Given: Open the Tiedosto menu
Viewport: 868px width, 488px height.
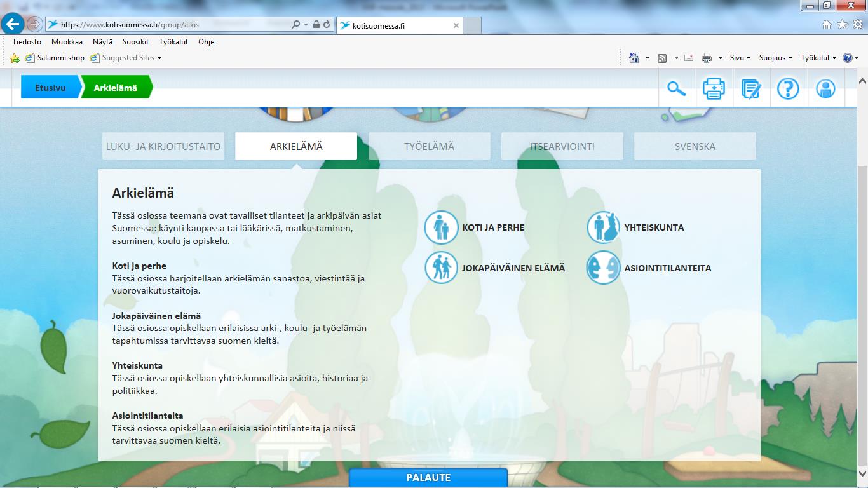Looking at the screenshot, I should click(x=27, y=42).
